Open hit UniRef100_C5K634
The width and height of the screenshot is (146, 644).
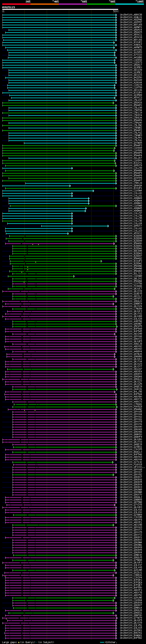[131, 118]
